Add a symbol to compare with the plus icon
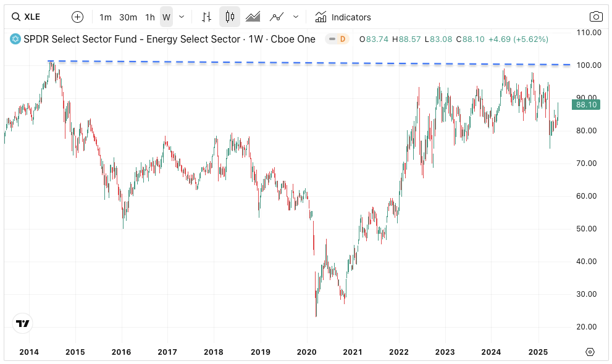The image size is (612, 364). [78, 17]
